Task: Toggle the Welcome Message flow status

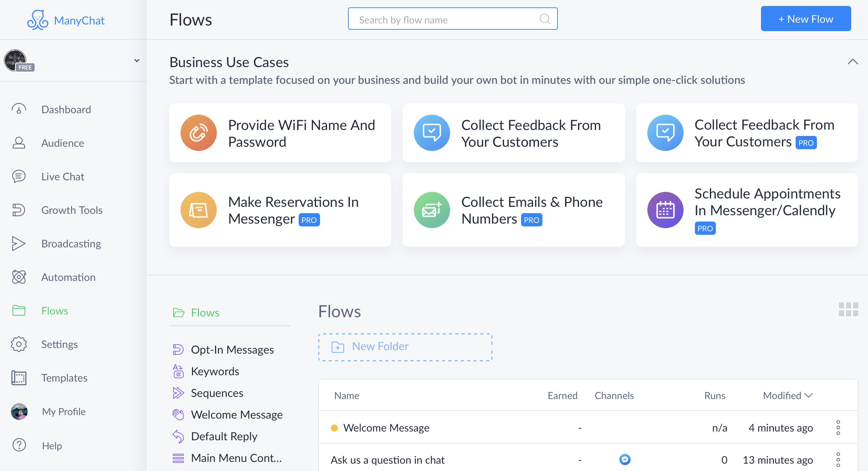Action: 334,427
